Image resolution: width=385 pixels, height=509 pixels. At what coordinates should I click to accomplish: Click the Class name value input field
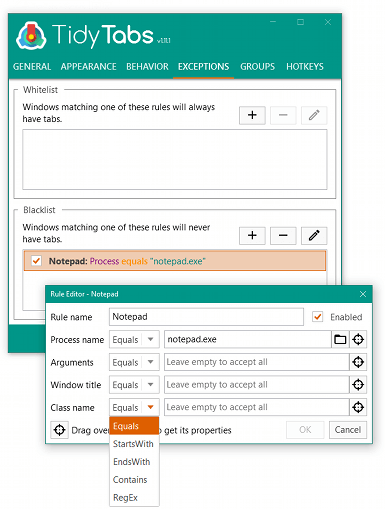coord(257,407)
